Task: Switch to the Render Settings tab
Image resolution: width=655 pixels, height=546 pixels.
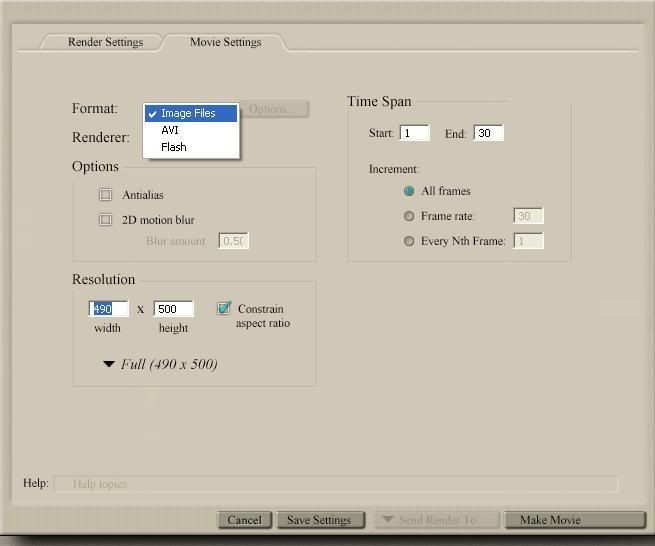Action: coord(105,42)
